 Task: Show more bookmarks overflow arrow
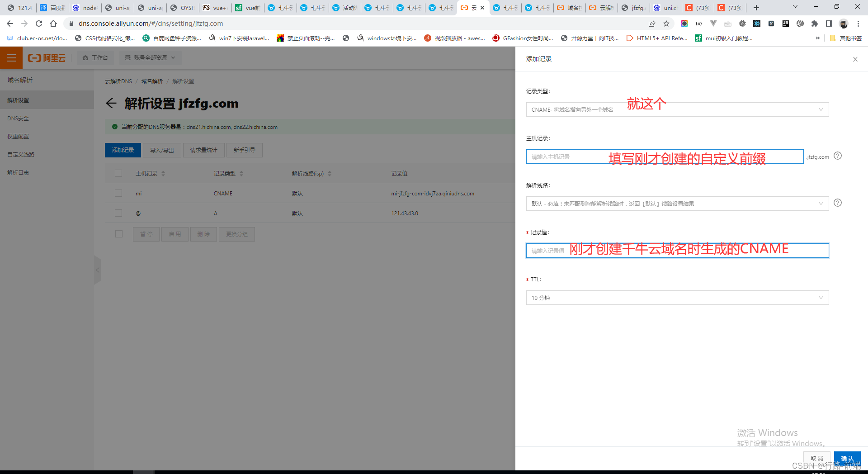[817, 38]
